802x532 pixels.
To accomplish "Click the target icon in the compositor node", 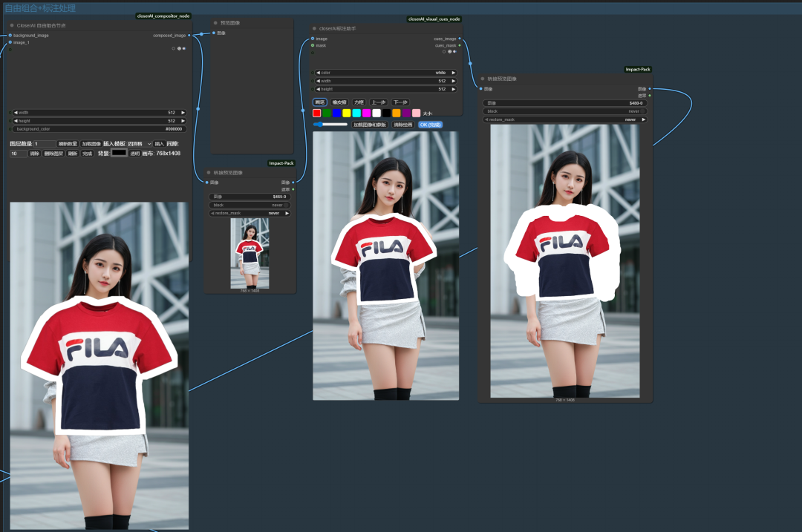I will (179, 48).
